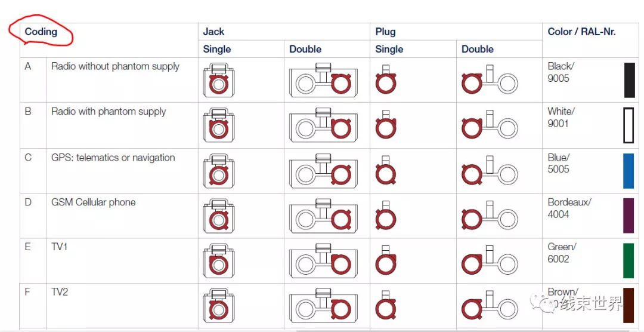
Task: Click the single plug icon in the GPS row
Action: 386,170
